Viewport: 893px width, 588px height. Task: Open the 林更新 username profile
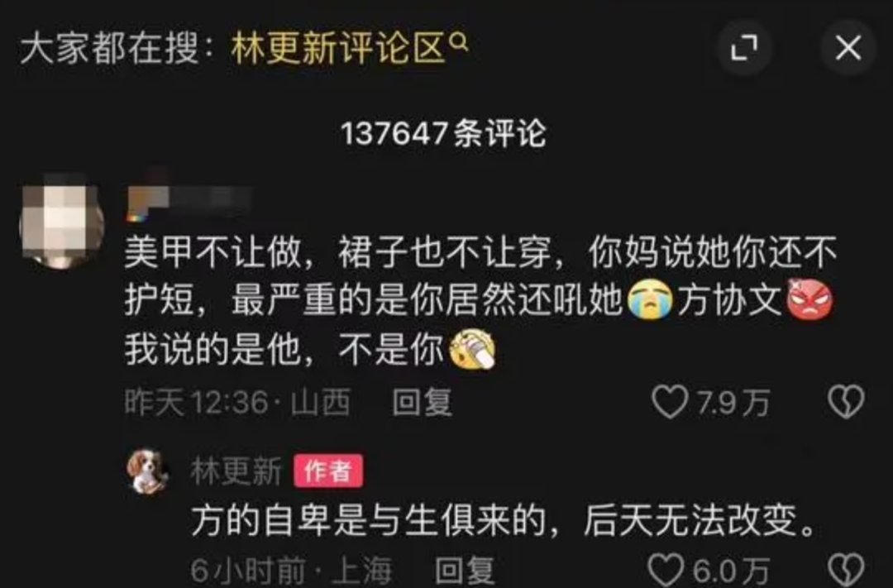click(x=236, y=471)
